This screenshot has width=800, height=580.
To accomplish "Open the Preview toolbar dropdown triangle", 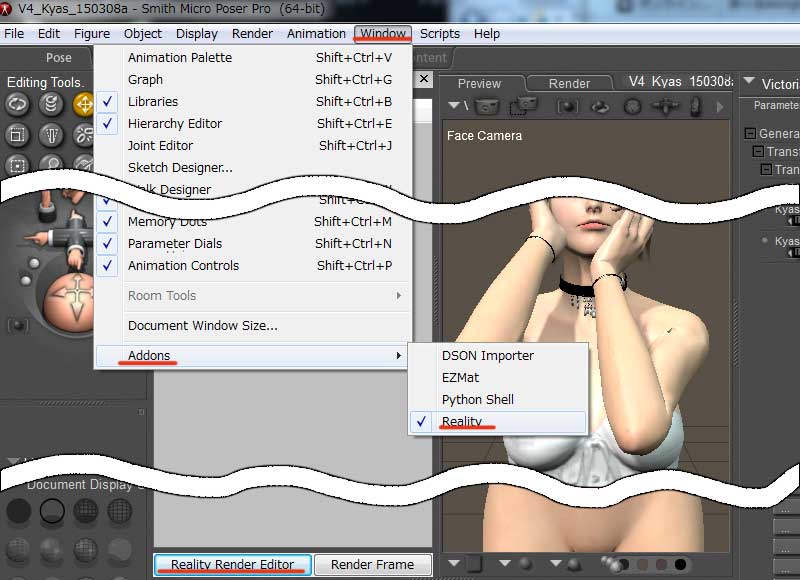I will pyautogui.click(x=454, y=105).
